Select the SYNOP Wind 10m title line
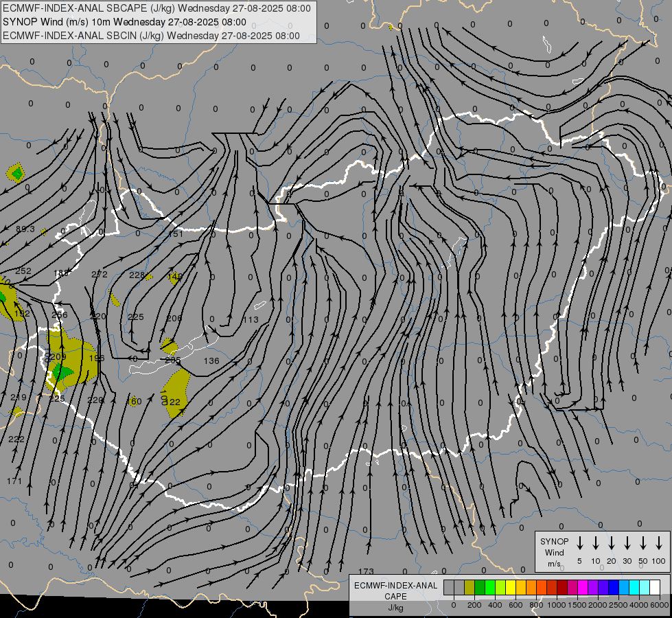672x618 pixels. (124, 22)
